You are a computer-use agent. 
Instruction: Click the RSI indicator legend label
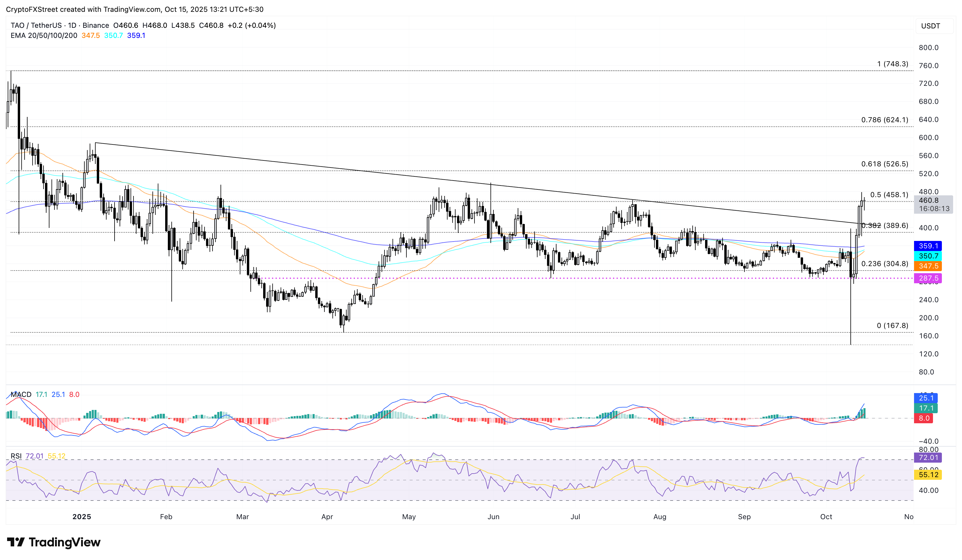point(16,456)
